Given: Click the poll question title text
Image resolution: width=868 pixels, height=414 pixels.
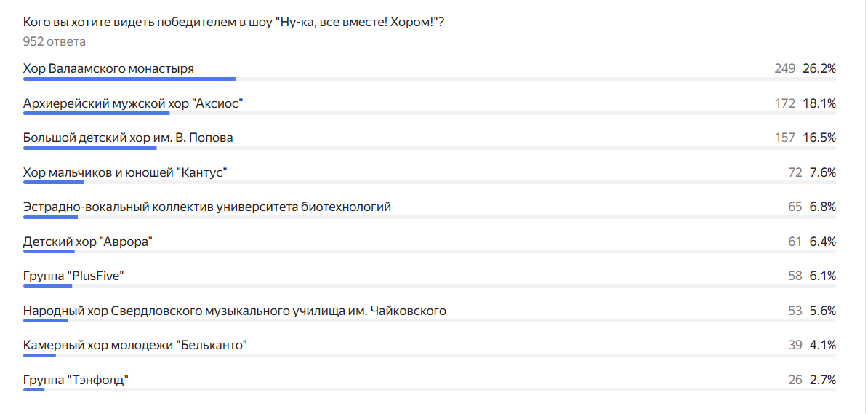Looking at the screenshot, I should [233, 22].
